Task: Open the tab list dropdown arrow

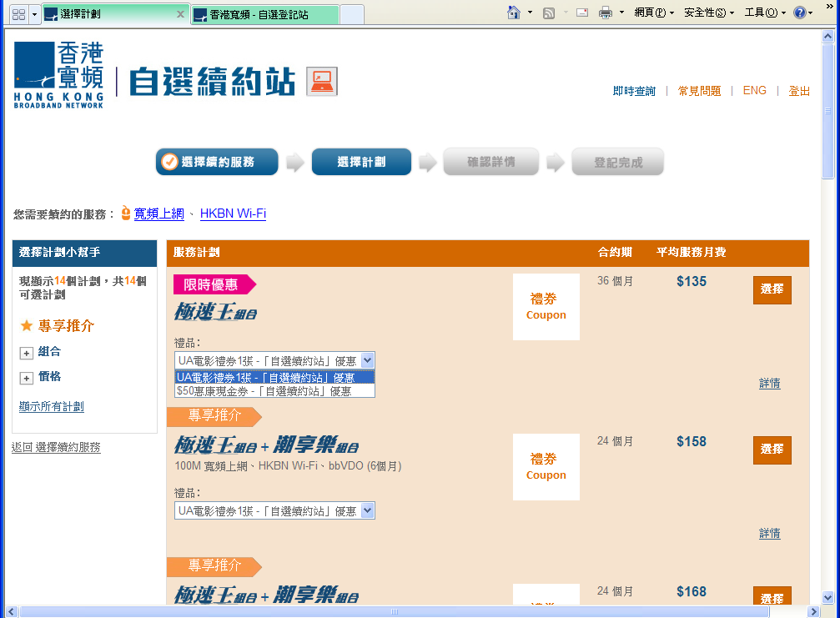Action: point(34,14)
